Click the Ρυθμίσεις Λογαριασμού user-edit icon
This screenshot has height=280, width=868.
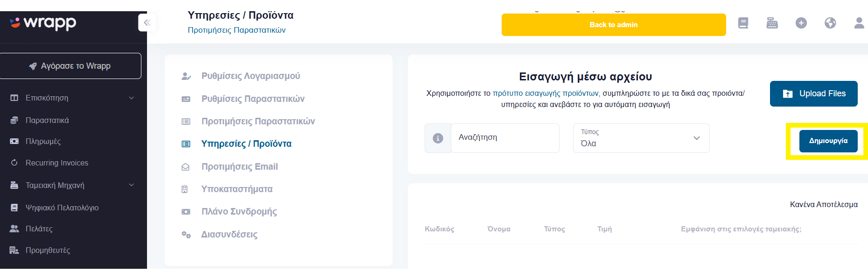[186, 76]
